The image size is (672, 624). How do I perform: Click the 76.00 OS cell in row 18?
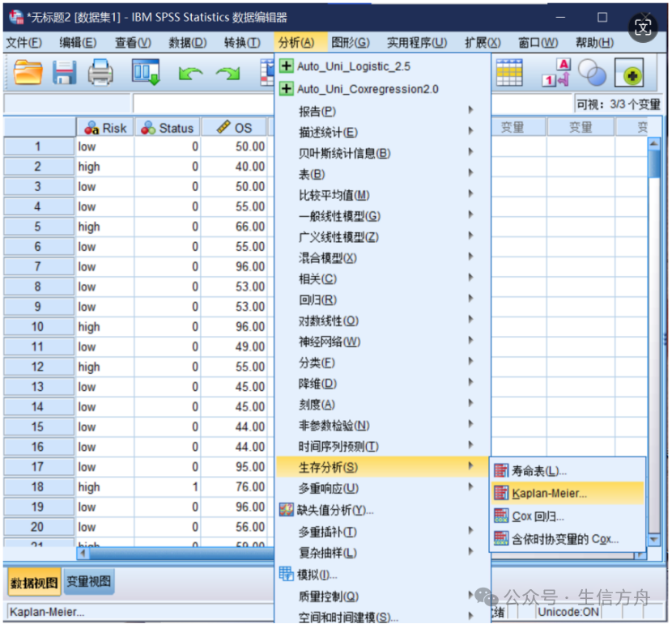tap(235, 486)
